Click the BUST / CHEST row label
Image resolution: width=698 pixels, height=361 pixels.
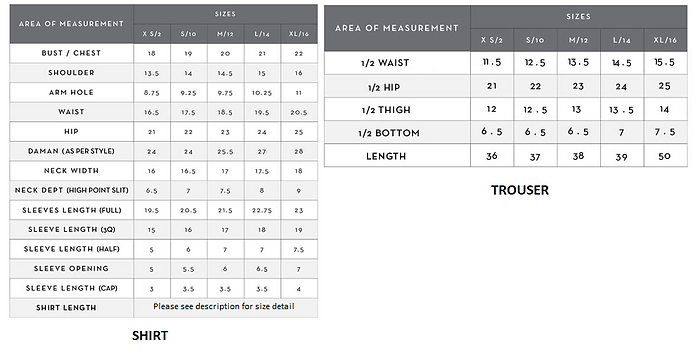pyautogui.click(x=71, y=53)
